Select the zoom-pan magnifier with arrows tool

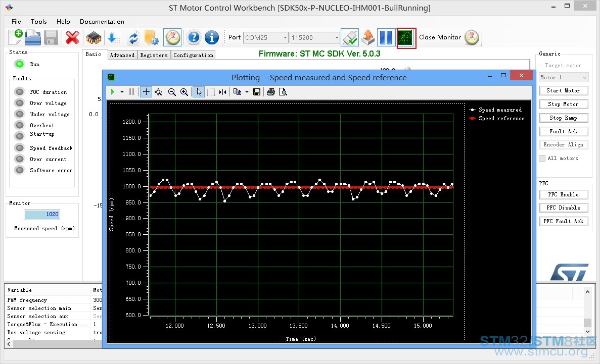point(158,92)
